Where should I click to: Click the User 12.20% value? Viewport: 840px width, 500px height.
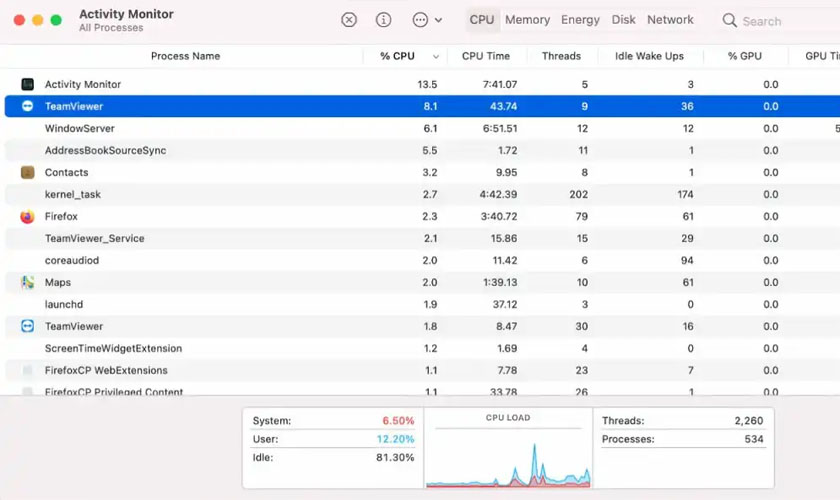click(395, 439)
